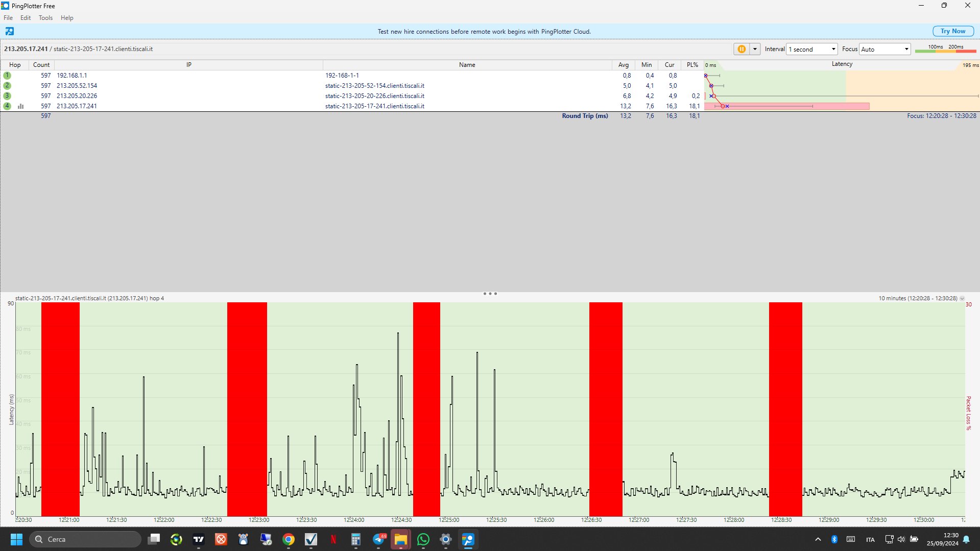The image size is (980, 551).
Task: Open Google Chrome from the taskbar
Action: 289,539
